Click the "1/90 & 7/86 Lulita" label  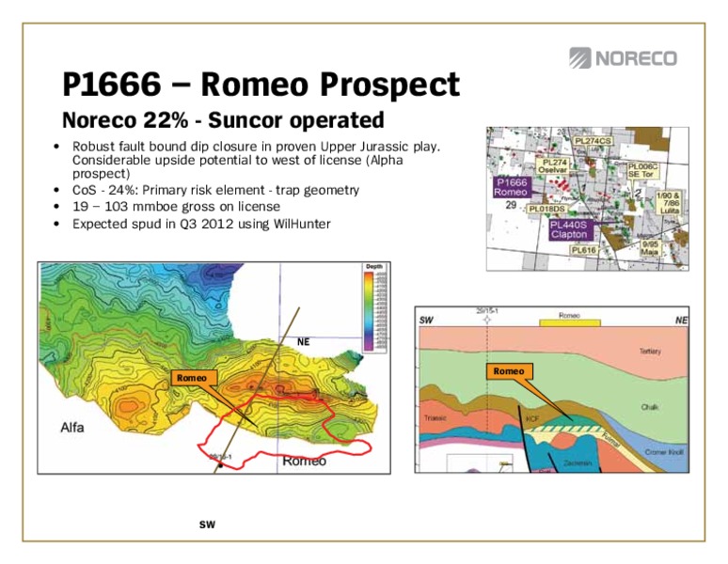(x=667, y=203)
